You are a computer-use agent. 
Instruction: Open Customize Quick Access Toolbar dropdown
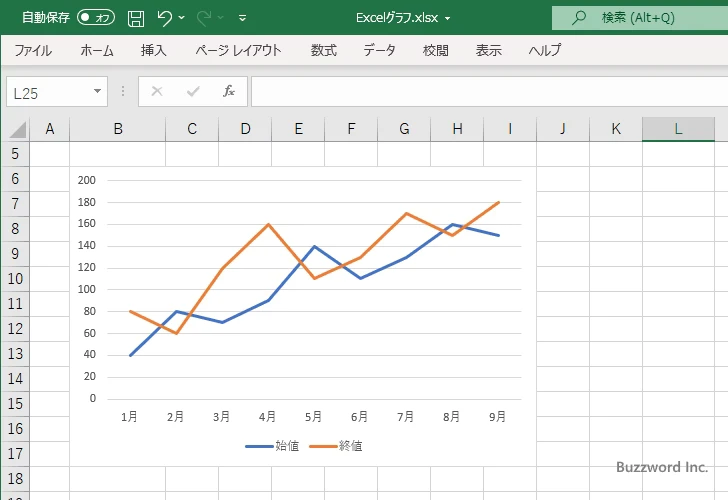(242, 18)
